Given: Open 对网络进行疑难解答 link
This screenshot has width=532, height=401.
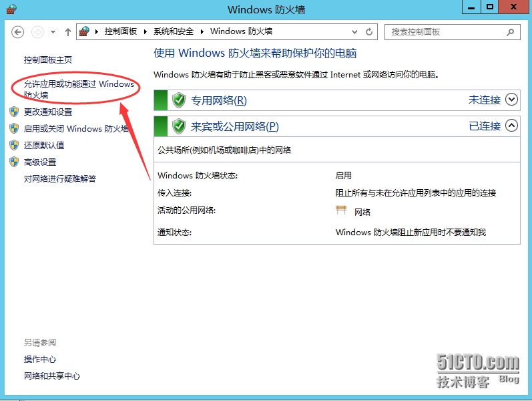Looking at the screenshot, I should coord(59,178).
